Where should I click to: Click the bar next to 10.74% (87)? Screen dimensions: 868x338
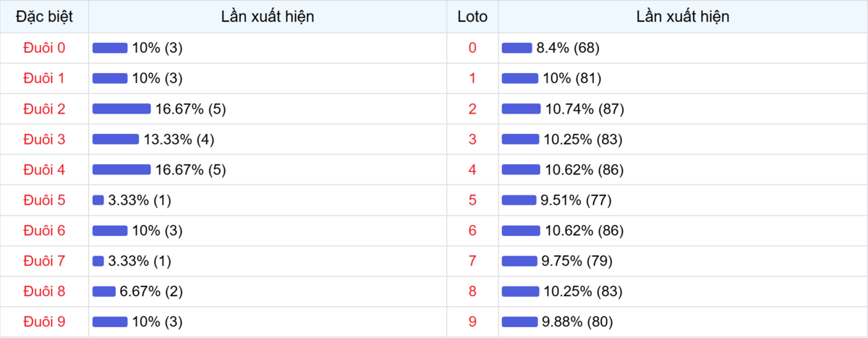pos(521,109)
